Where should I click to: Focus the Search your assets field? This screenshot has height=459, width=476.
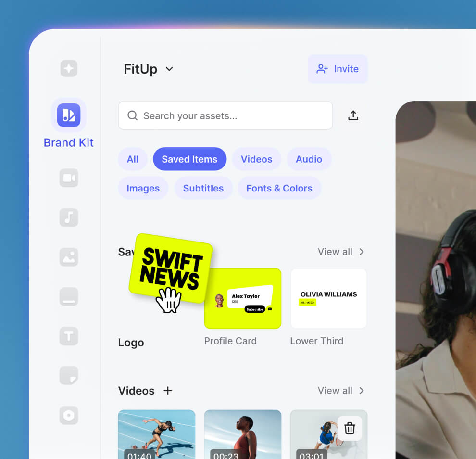(x=225, y=115)
